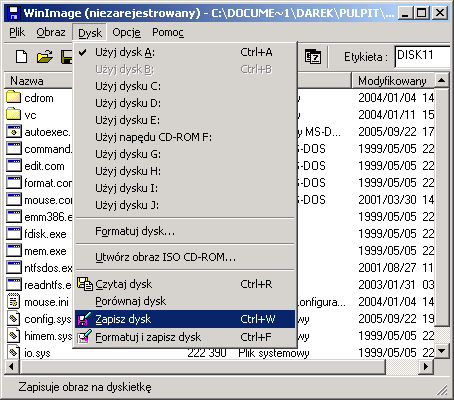Click the vertical scrollbar down arrow
The width and height of the screenshot is (454, 400).
click(442, 351)
